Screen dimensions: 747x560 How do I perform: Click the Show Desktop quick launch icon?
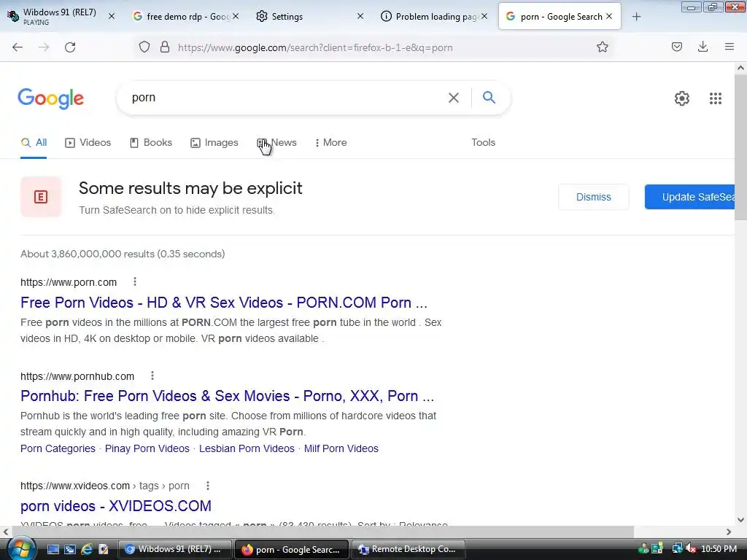tap(53, 549)
